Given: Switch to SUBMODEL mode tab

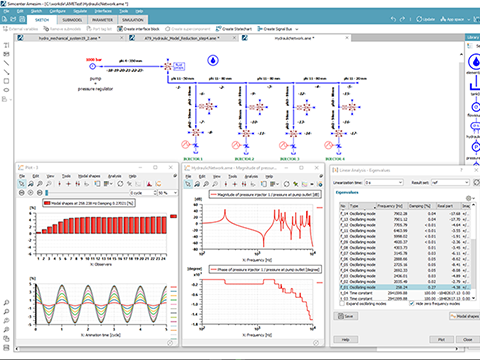Looking at the screenshot, I should [72, 20].
